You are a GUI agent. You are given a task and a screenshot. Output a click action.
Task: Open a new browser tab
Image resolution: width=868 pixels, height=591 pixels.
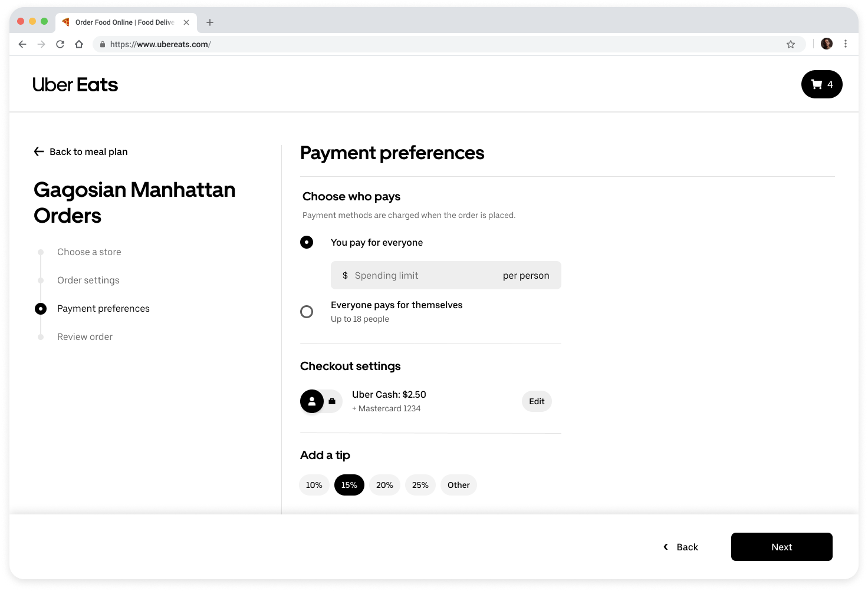(x=210, y=22)
